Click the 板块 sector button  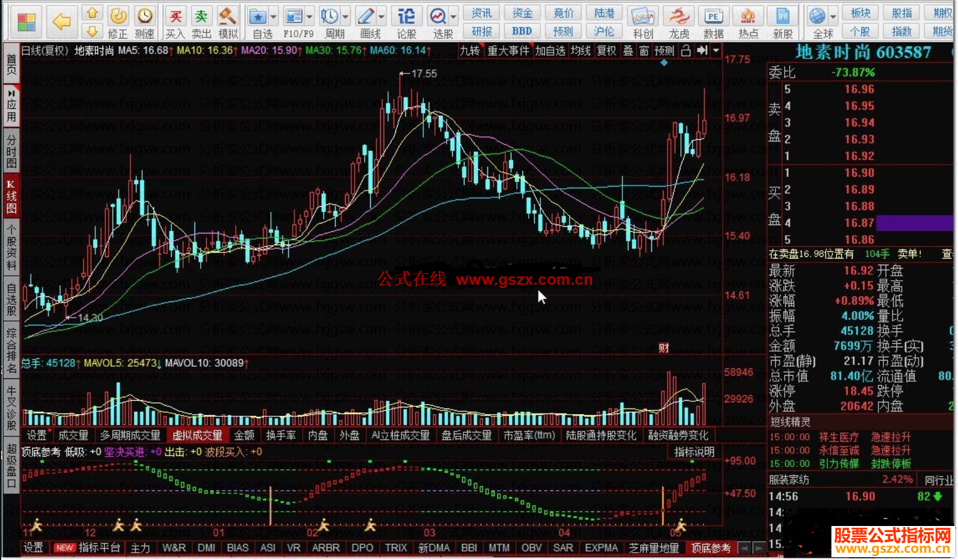pyautogui.click(x=860, y=13)
